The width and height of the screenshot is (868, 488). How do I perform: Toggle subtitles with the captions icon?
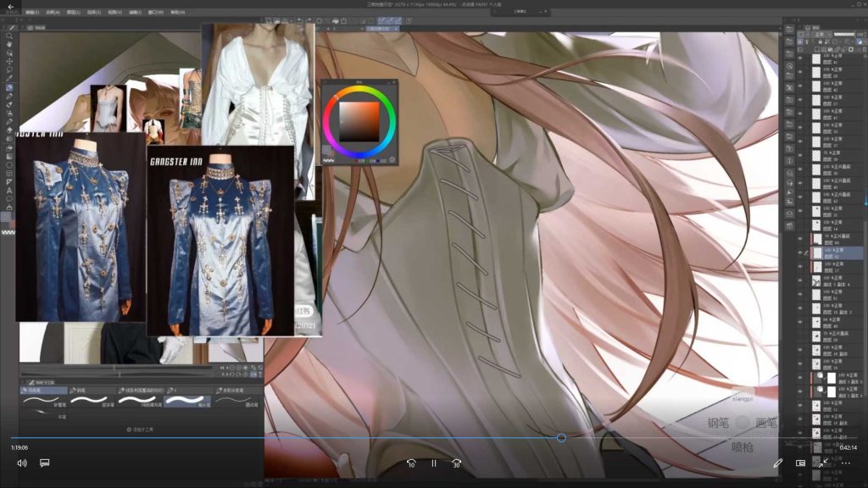tap(45, 463)
